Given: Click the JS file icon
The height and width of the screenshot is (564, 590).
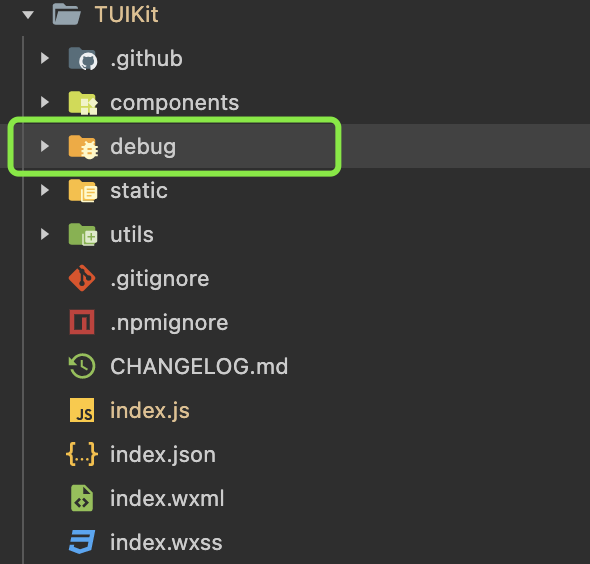Looking at the screenshot, I should coord(82,410).
